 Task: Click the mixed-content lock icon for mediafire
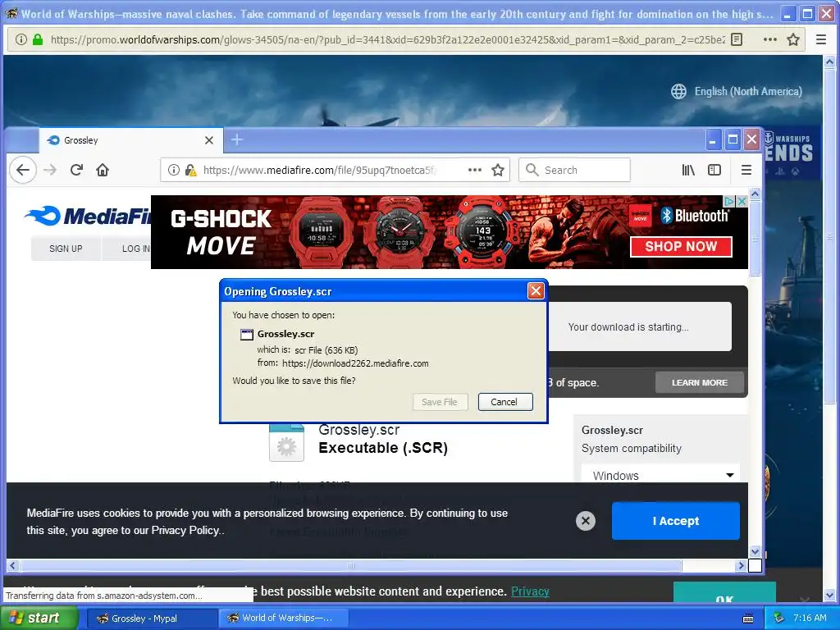click(x=190, y=171)
